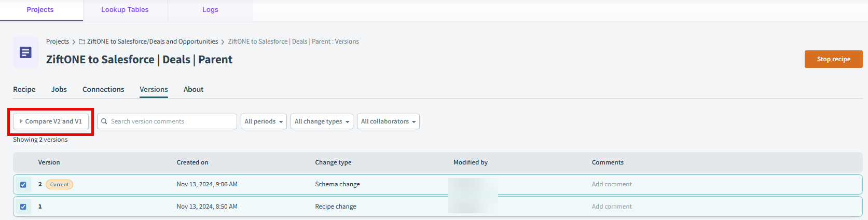Switch to the Logs tab
Screen dimensions: 868x220
(x=210, y=10)
